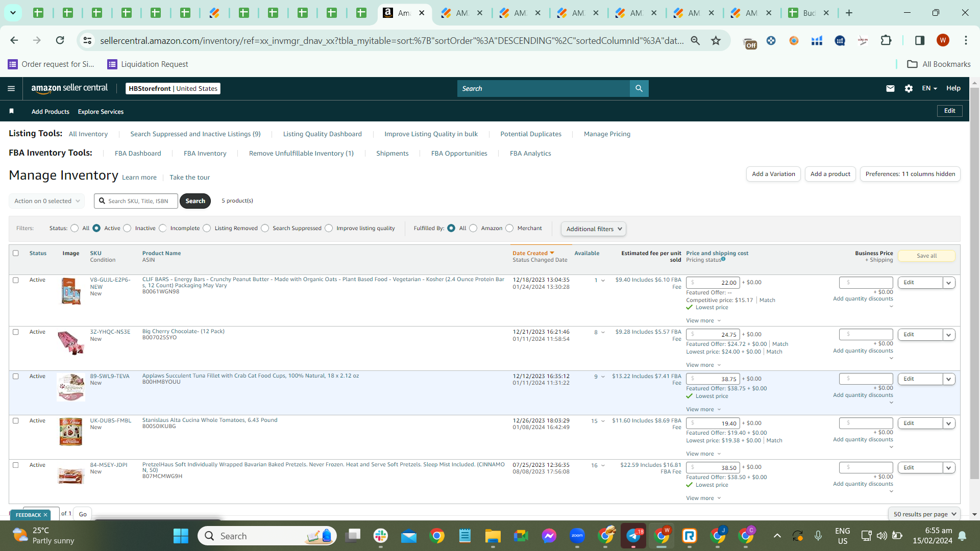Open the settings gear icon
The width and height of the screenshot is (980, 551).
[x=909, y=88]
